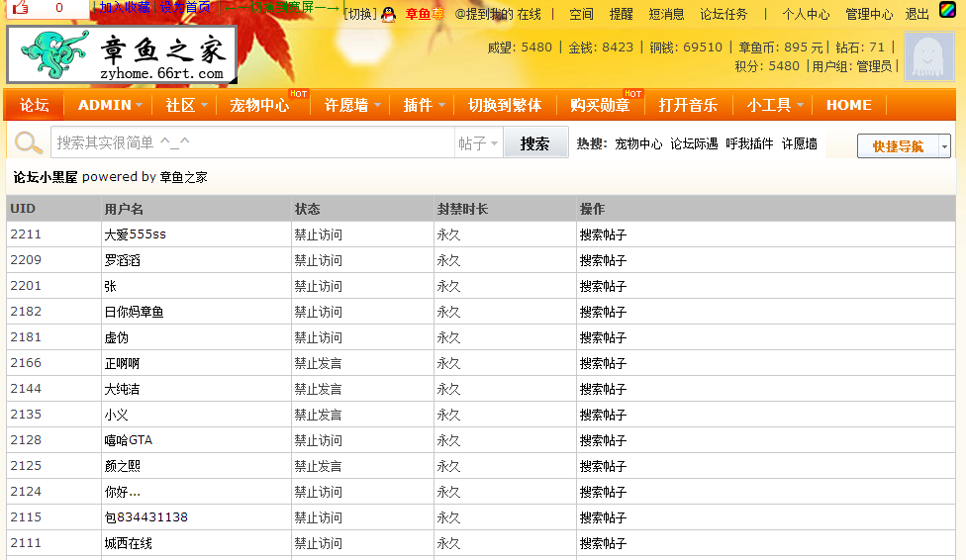Screen dimensions: 966x560
Task: Select the 论坛 navigation tab
Action: (35, 106)
